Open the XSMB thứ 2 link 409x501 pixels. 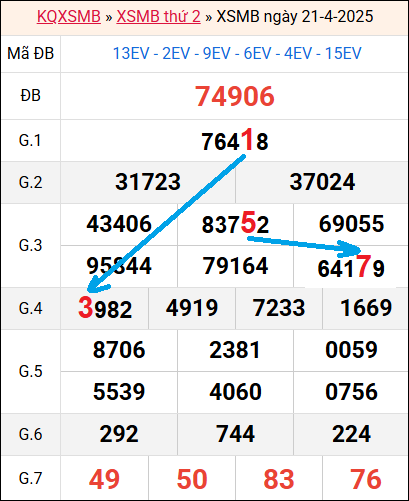158,16
